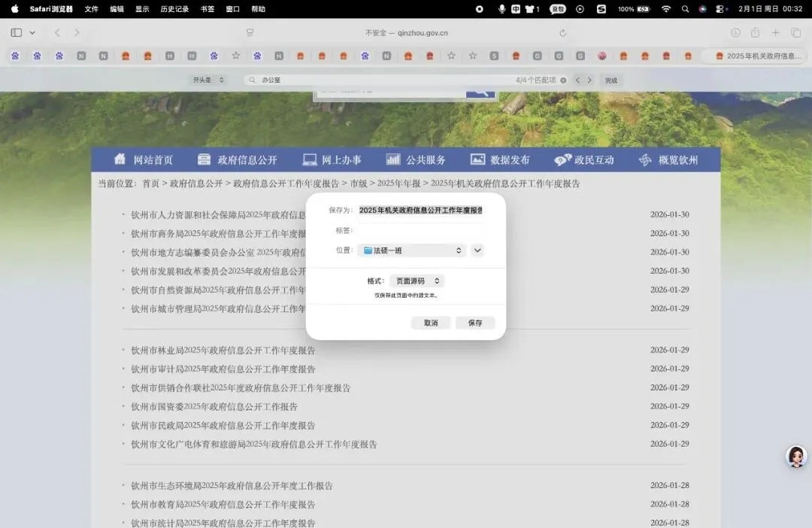Open the Safari浏览器 menu
The width and height of the screenshot is (812, 528).
51,9
